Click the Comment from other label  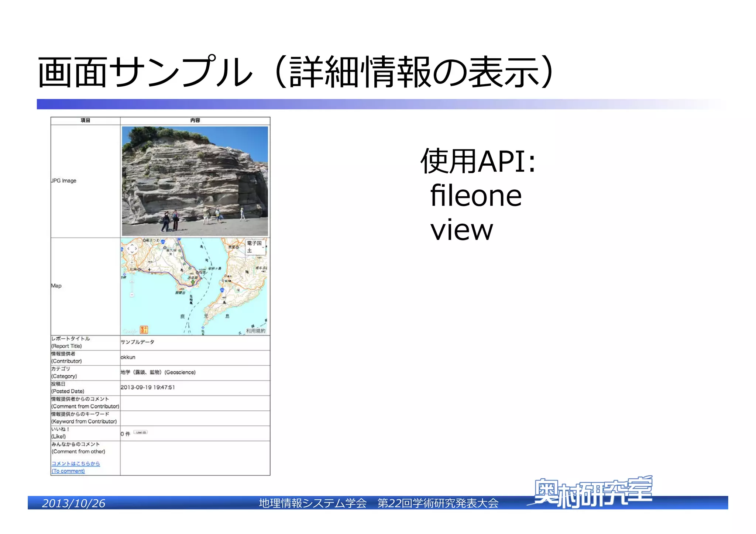click(x=78, y=448)
